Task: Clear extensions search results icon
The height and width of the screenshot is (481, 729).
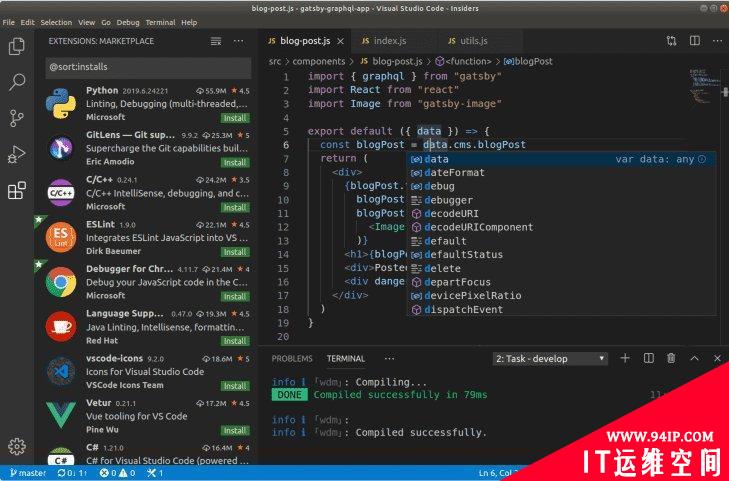Action: point(216,41)
